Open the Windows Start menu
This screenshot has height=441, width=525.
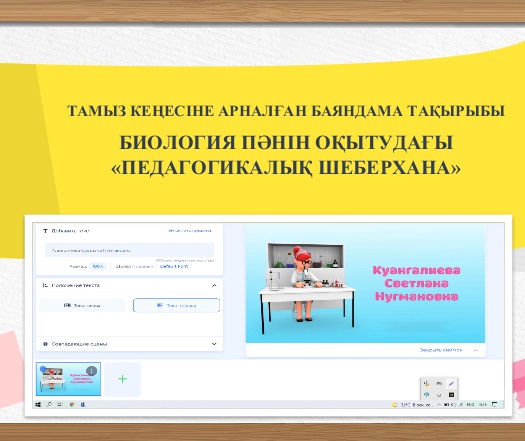coord(38,405)
